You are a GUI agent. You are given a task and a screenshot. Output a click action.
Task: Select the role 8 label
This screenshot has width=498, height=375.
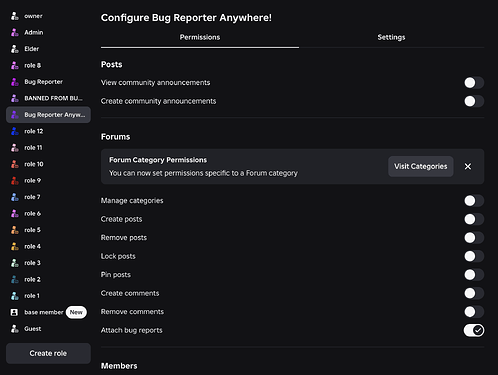pyautogui.click(x=32, y=65)
